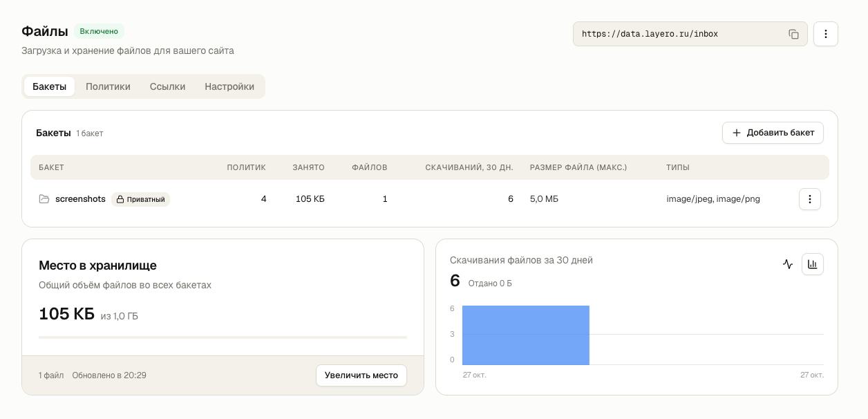Open the screenshots bucket row options menu
This screenshot has height=419, width=868.
pyautogui.click(x=810, y=199)
